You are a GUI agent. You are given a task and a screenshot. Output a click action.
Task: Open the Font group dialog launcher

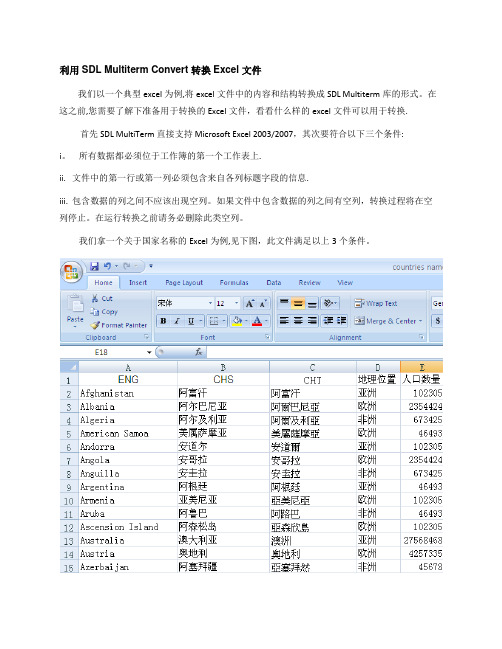click(x=268, y=337)
